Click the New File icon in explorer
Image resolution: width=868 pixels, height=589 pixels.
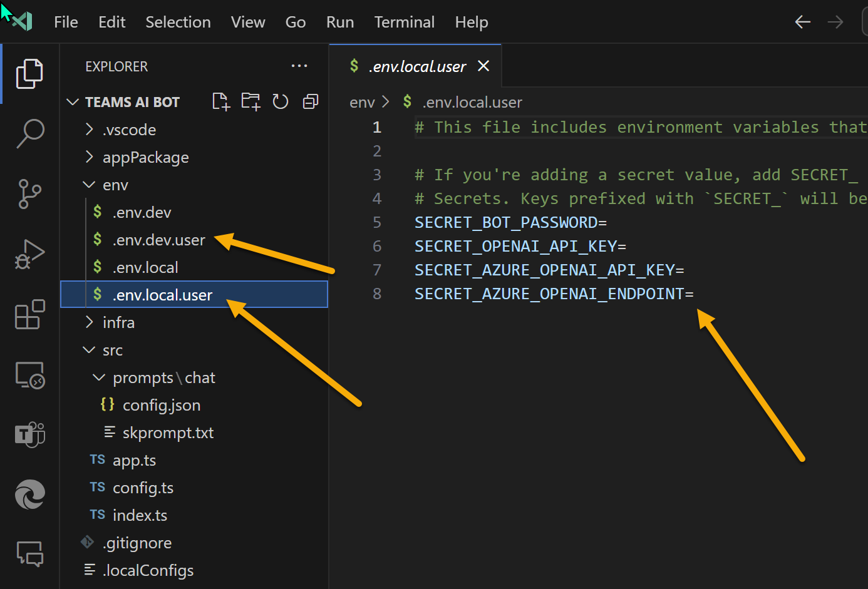pyautogui.click(x=221, y=101)
